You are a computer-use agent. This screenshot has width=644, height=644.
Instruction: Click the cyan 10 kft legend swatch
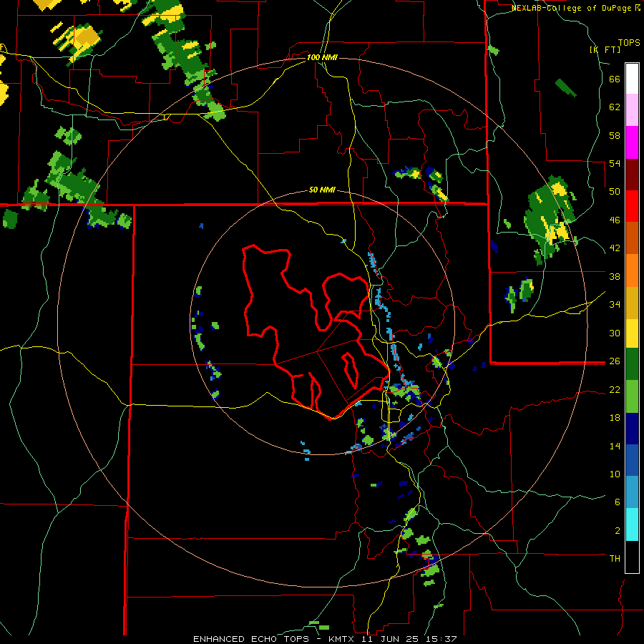coord(632,525)
